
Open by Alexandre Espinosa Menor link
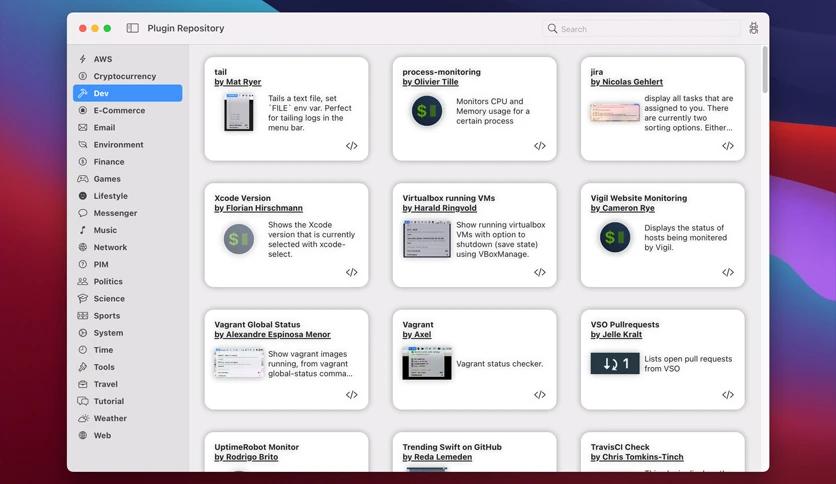(x=272, y=334)
